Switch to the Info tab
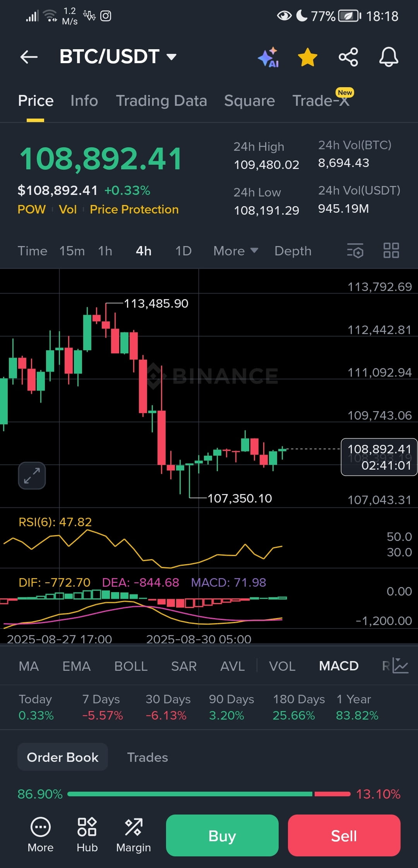The image size is (418, 868). coord(84,101)
